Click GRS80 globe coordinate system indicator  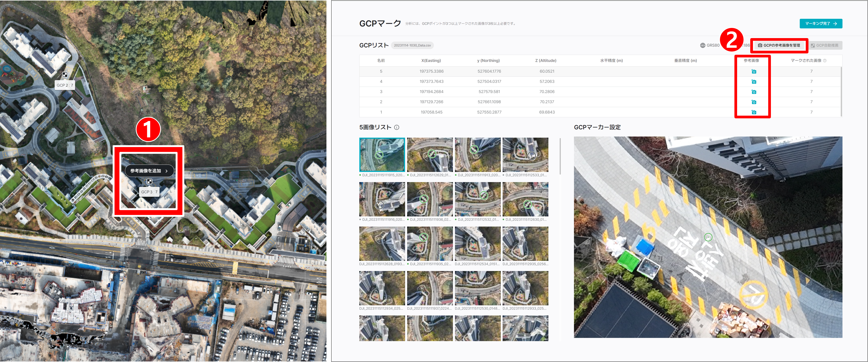coord(710,46)
